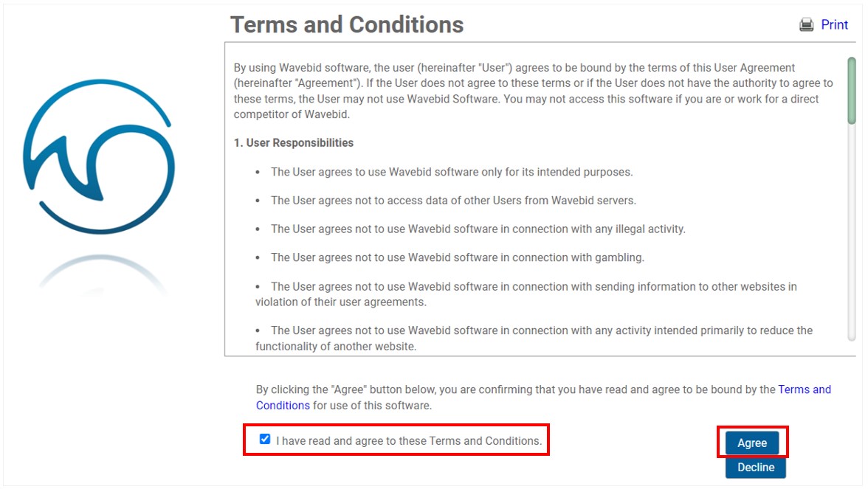Click the bullet about illegal activity
This screenshot has height=489, width=868.
[478, 229]
